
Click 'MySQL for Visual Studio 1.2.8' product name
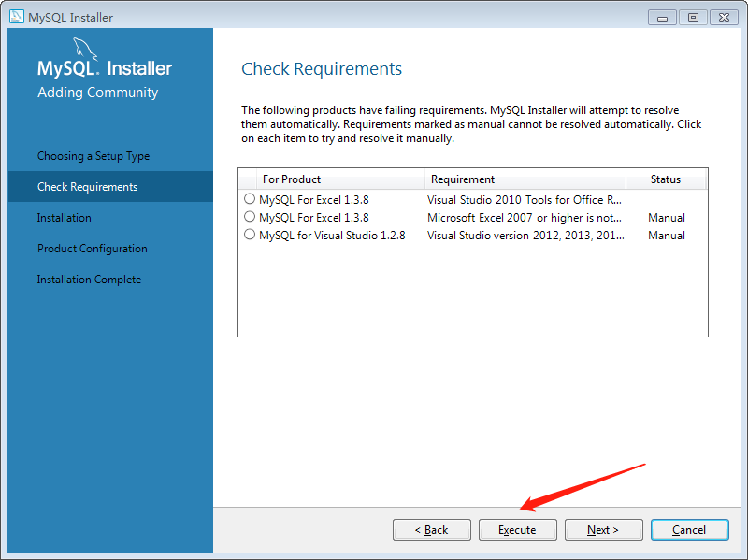pyautogui.click(x=332, y=236)
